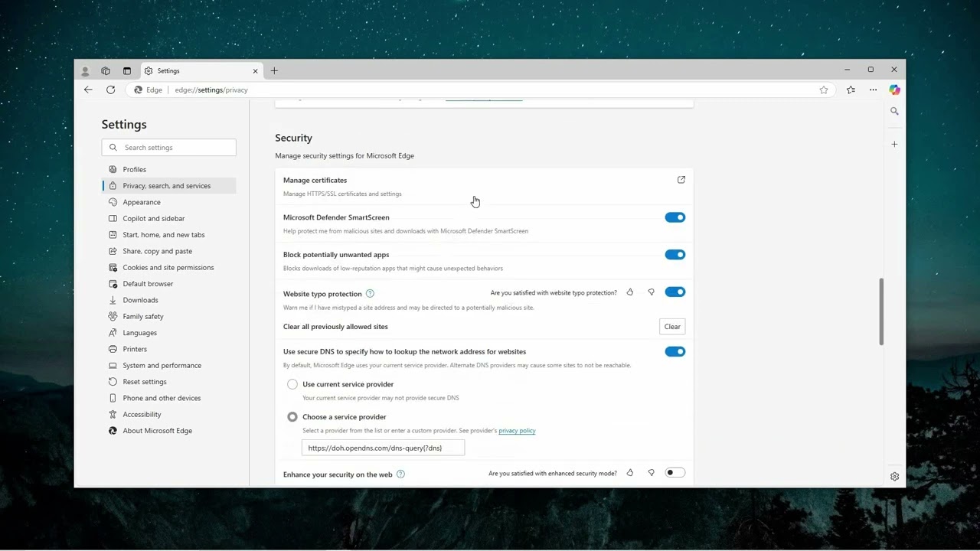Click the DNS provider URL field

383,448
